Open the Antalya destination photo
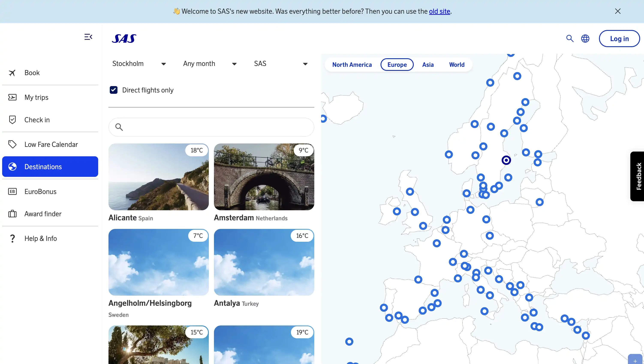Image resolution: width=644 pixels, height=364 pixels. tap(264, 262)
